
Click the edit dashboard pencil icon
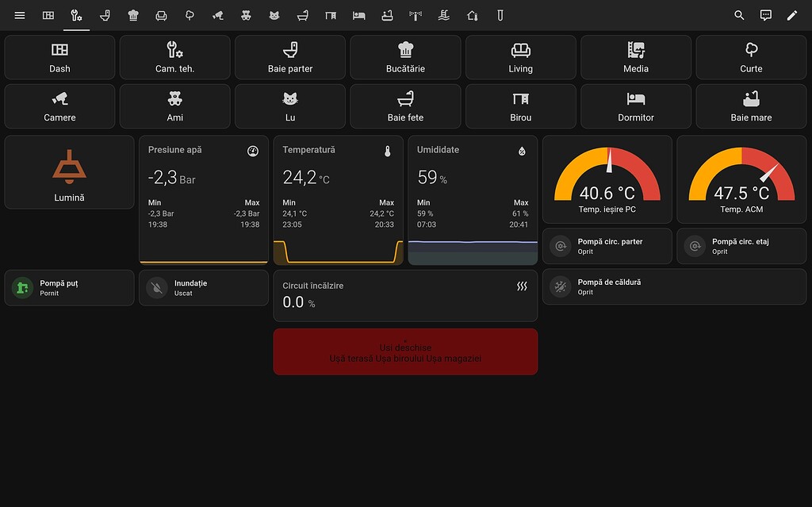792,16
